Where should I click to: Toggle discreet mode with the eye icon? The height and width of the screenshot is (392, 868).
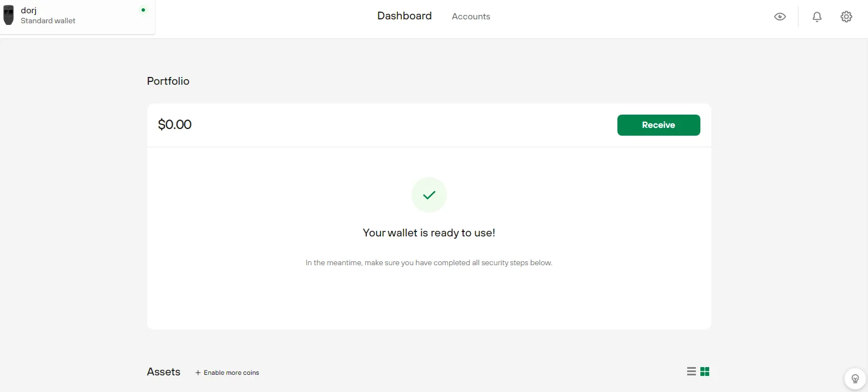(779, 17)
